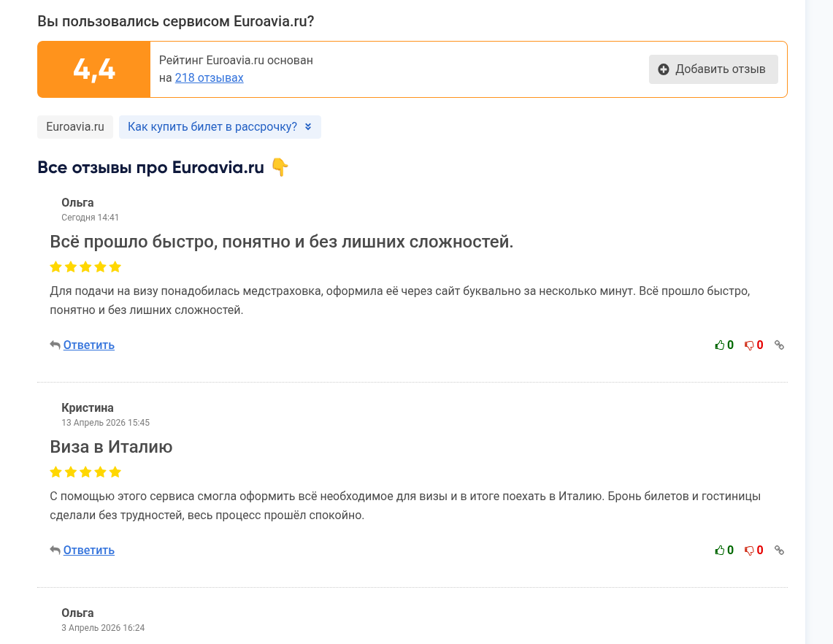833x644 pixels.
Task: Dislike Ольга's review with thumbs down
Action: point(749,345)
